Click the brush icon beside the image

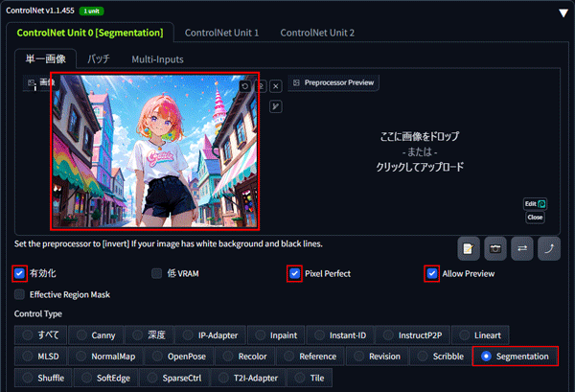pyautogui.click(x=276, y=105)
